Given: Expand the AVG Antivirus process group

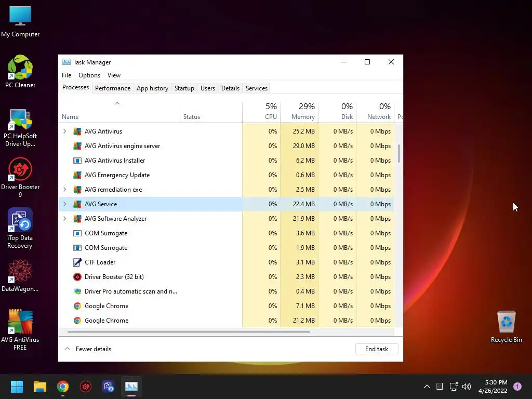Looking at the screenshot, I should [64, 131].
